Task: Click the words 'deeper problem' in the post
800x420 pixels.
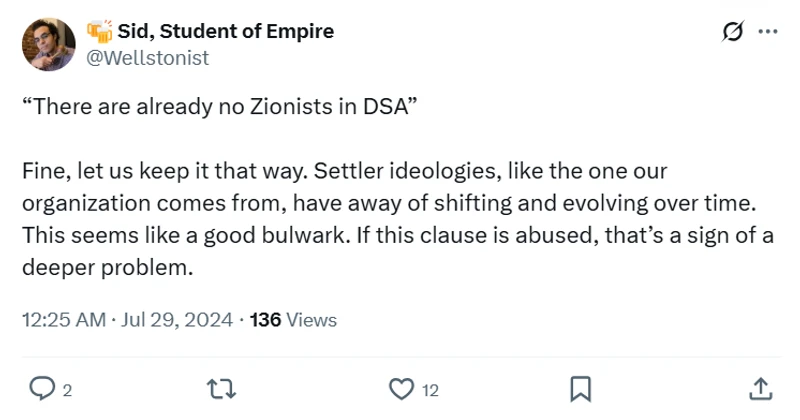Action: click(105, 269)
